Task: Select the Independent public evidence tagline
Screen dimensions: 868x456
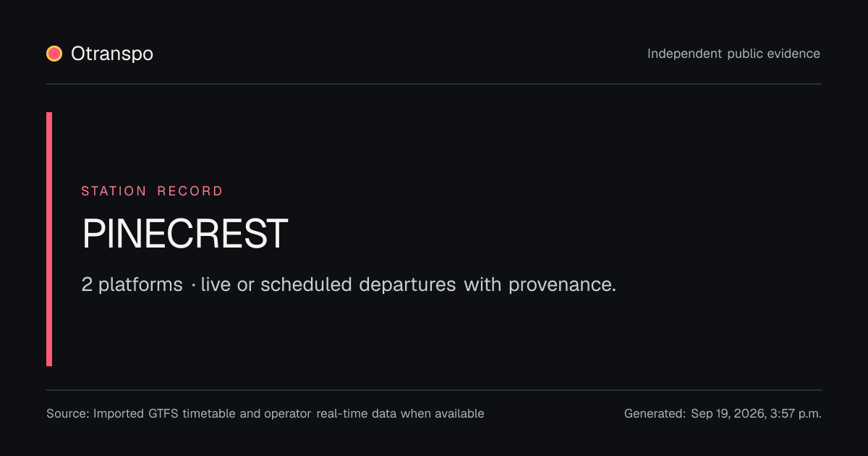Action: tap(733, 54)
